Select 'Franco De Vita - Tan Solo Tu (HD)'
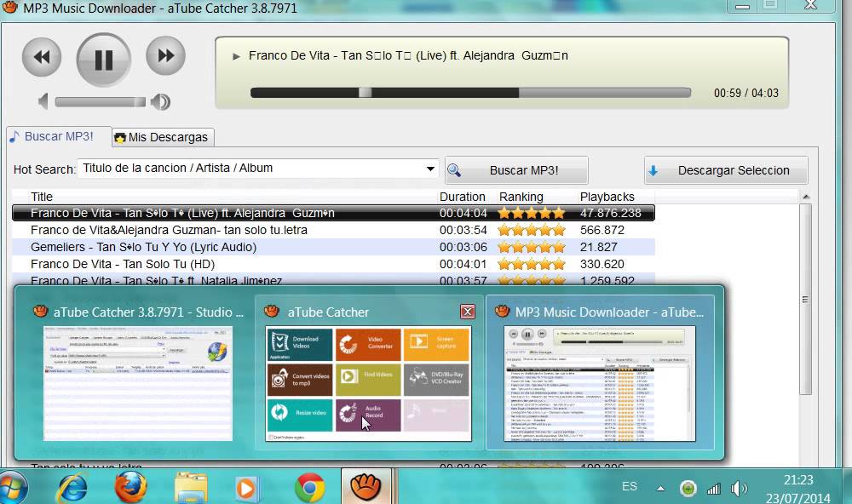 coord(123,264)
